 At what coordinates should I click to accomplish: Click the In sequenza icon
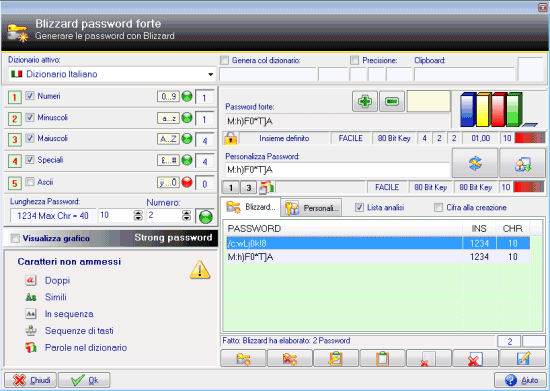31,314
